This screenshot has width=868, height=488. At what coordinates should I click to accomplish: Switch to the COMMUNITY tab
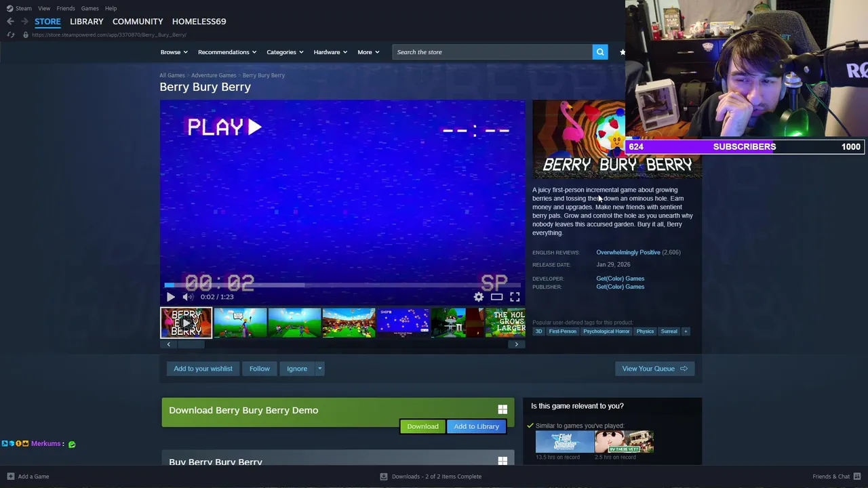(138, 22)
